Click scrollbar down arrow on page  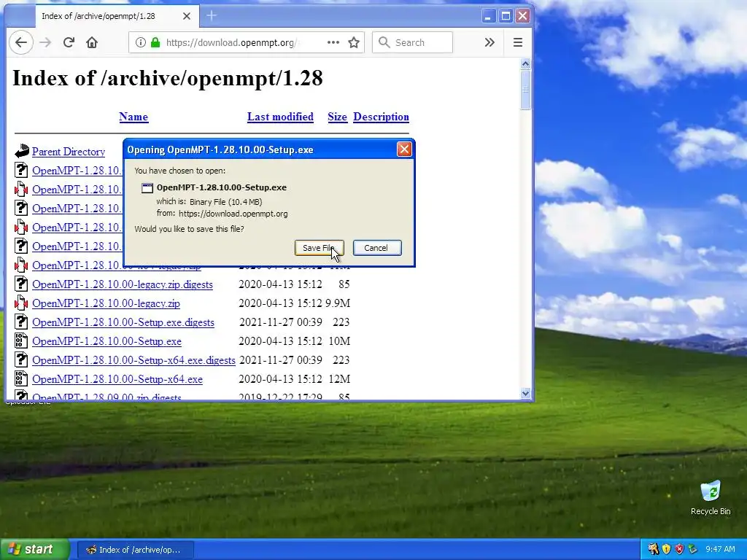point(525,393)
